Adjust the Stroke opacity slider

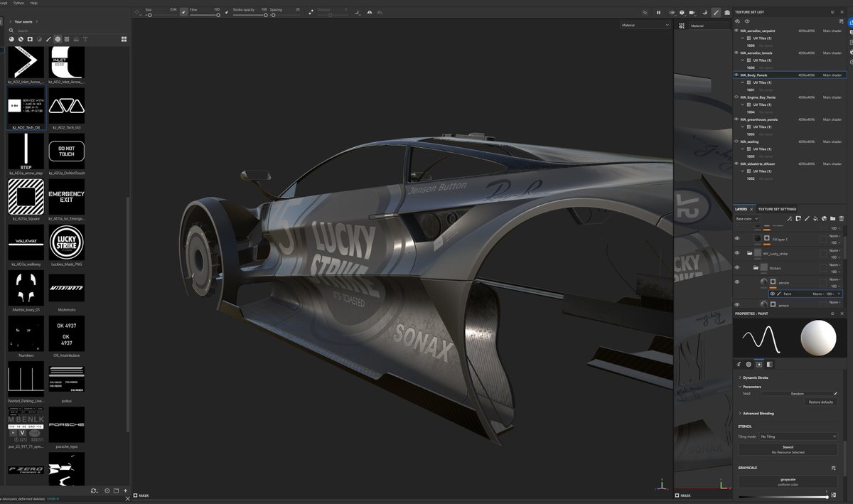click(250, 15)
